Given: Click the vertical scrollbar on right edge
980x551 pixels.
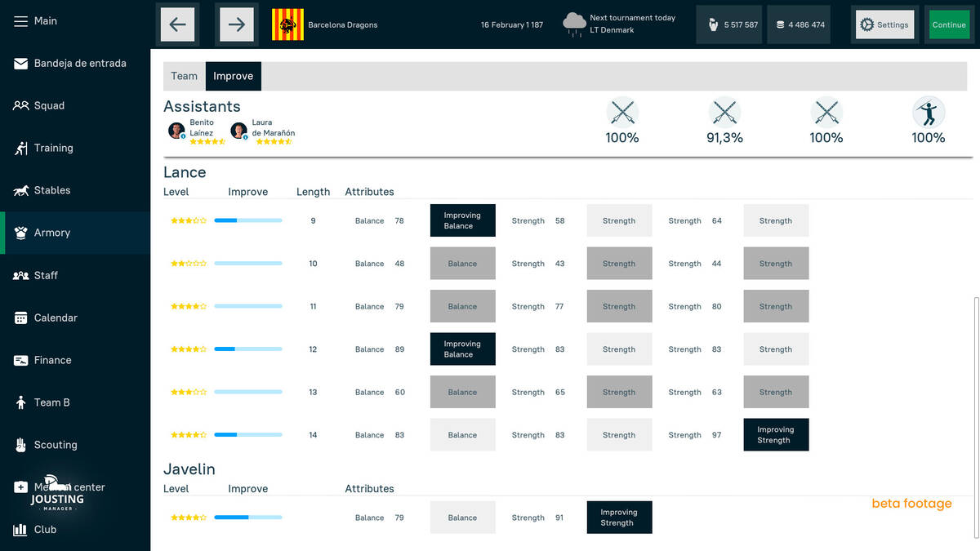Looking at the screenshot, I should click(976, 416).
